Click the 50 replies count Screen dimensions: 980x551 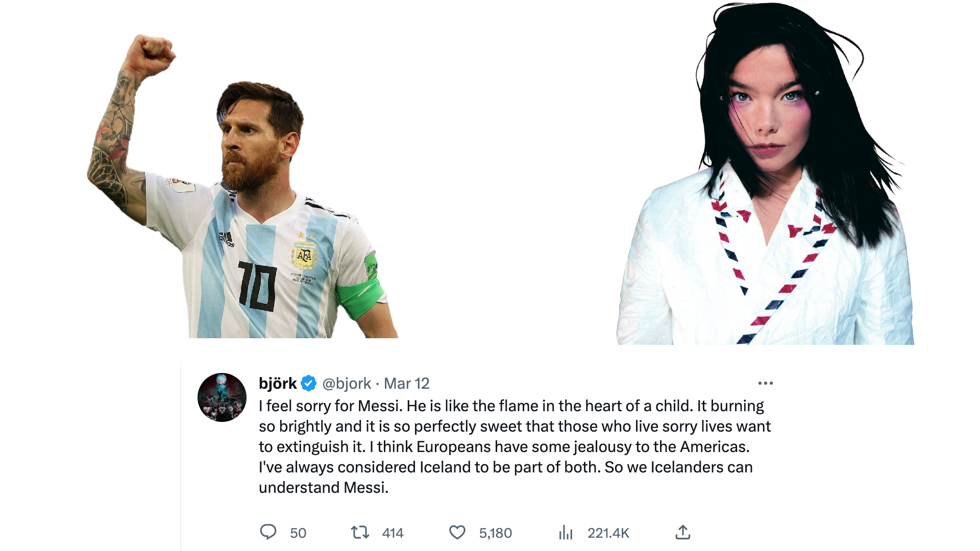tap(298, 533)
